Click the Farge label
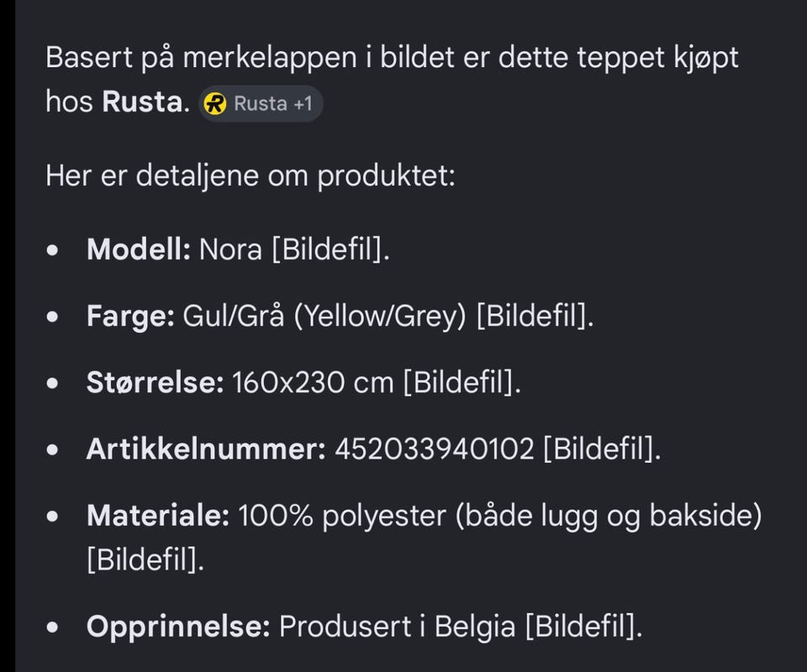807x672 pixels. click(x=131, y=316)
